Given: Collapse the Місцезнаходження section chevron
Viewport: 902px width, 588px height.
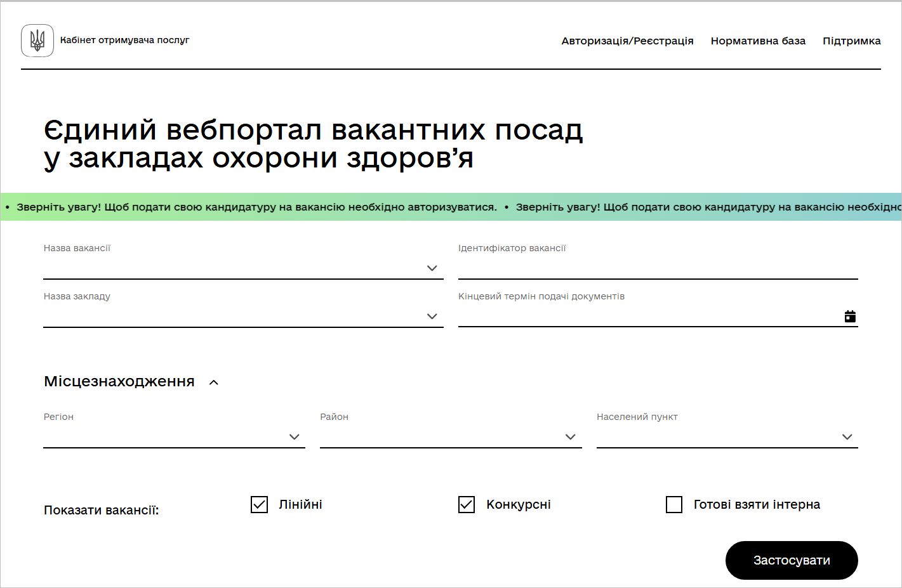Looking at the screenshot, I should pos(214,382).
